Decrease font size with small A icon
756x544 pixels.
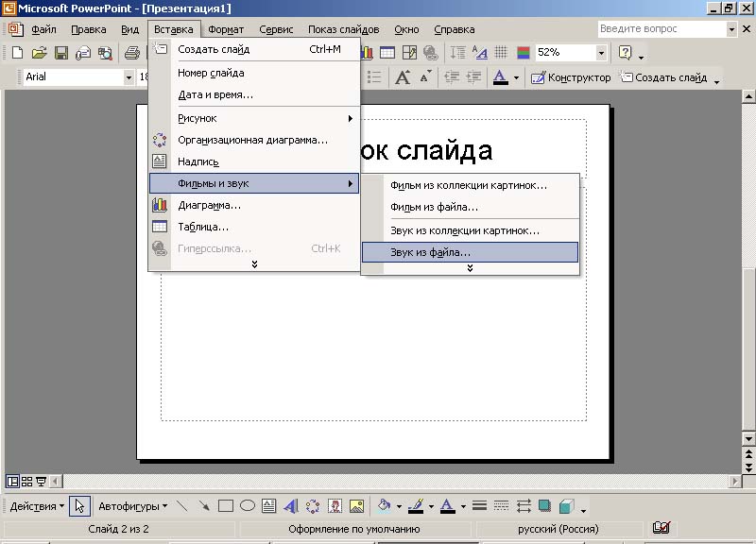pyautogui.click(x=425, y=77)
